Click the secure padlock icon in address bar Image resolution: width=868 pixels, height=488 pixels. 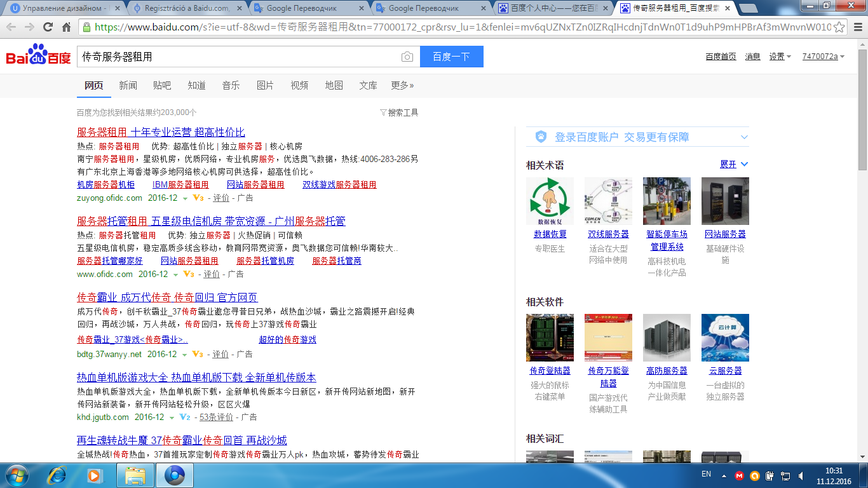86,27
